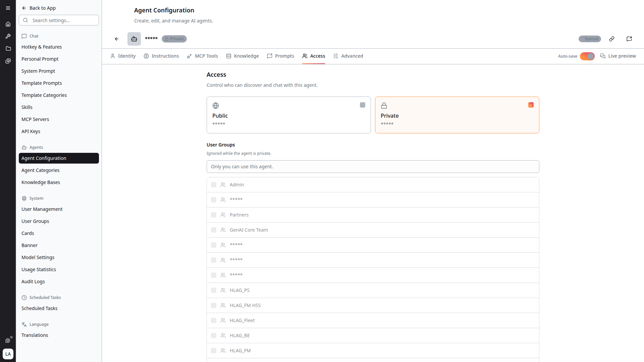Open MCP Servers settings
This screenshot has width=644, height=362.
[59, 119]
